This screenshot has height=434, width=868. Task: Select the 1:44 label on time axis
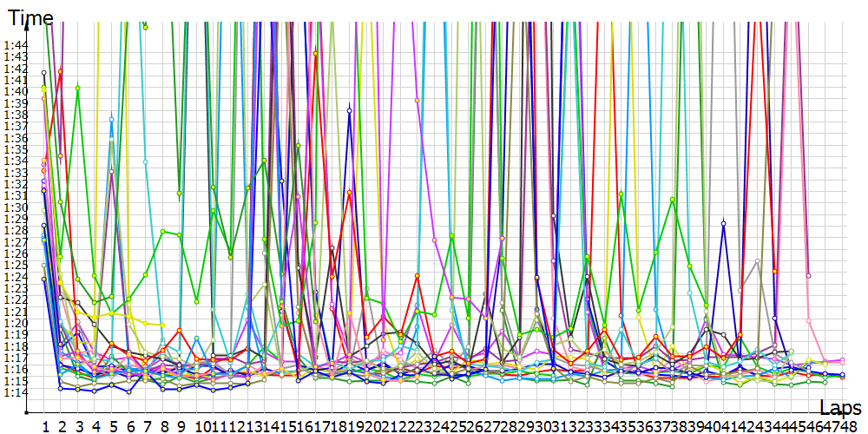tap(15, 45)
